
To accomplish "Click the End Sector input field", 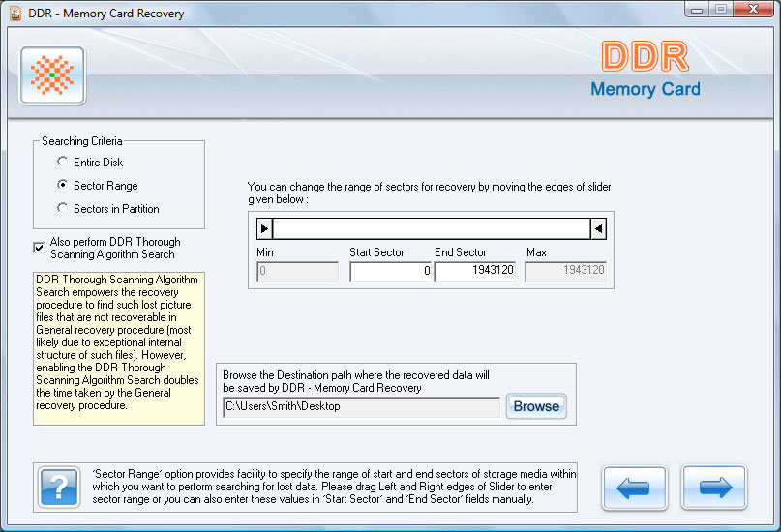I will [474, 272].
